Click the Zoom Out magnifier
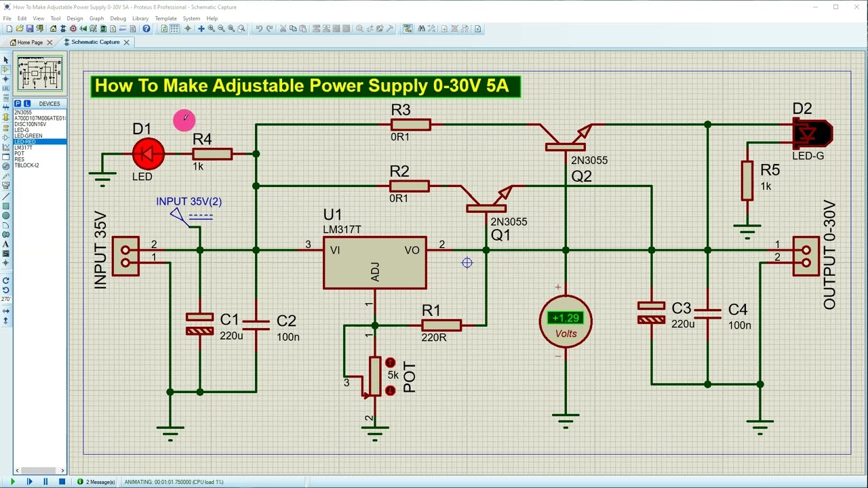This screenshot has width=868, height=488. (221, 28)
